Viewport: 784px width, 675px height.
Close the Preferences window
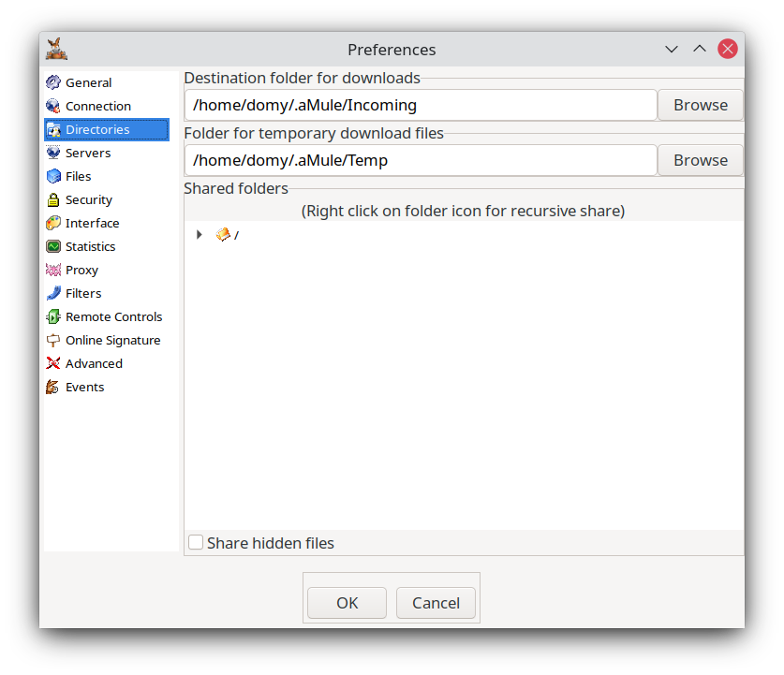tap(728, 49)
